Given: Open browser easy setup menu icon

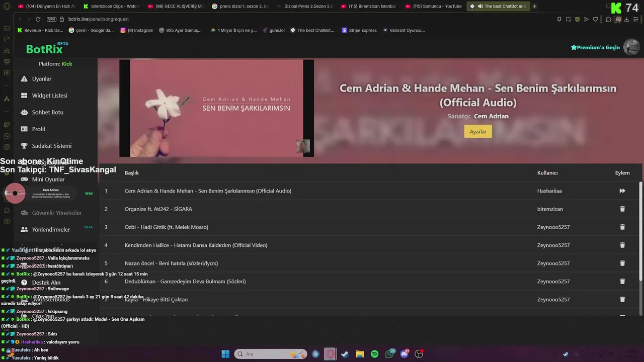Looking at the screenshot, I should click(x=636, y=19).
